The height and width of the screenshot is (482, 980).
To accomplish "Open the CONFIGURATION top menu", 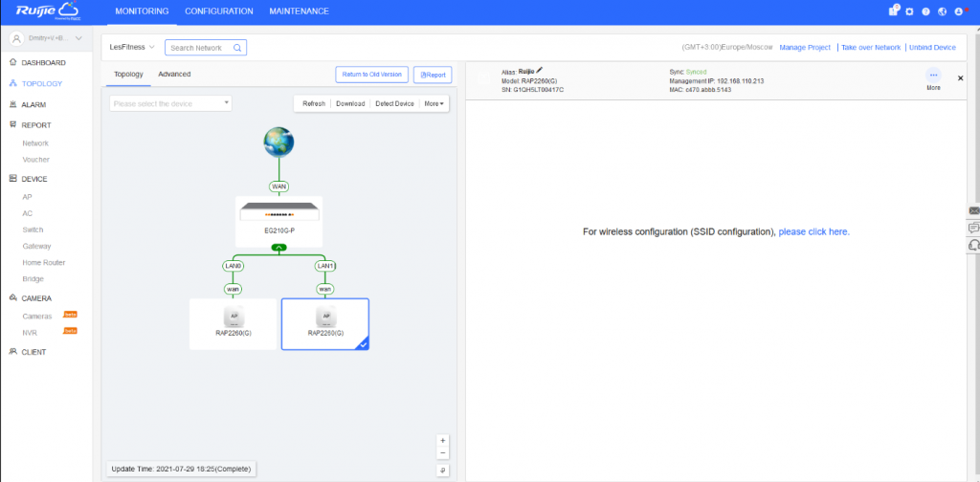I will [218, 11].
